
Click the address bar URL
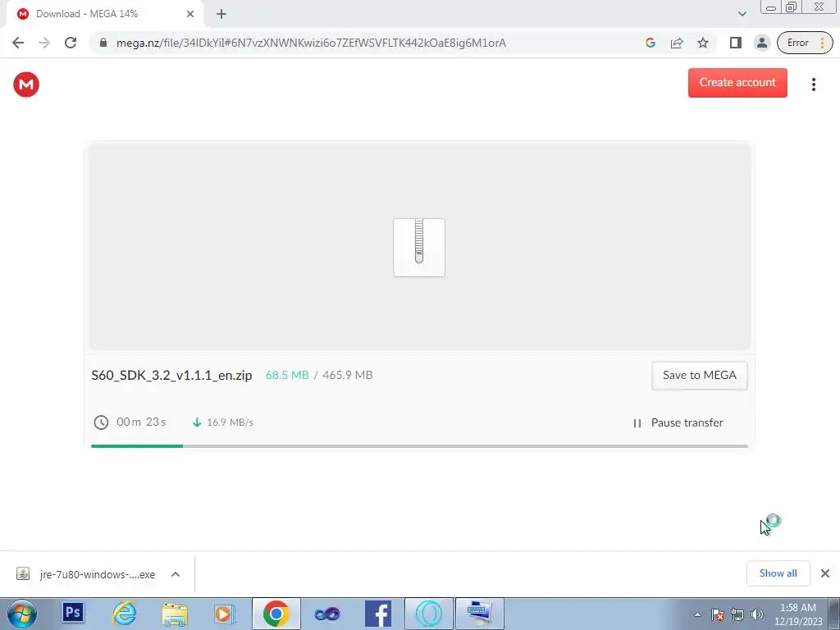tap(311, 43)
